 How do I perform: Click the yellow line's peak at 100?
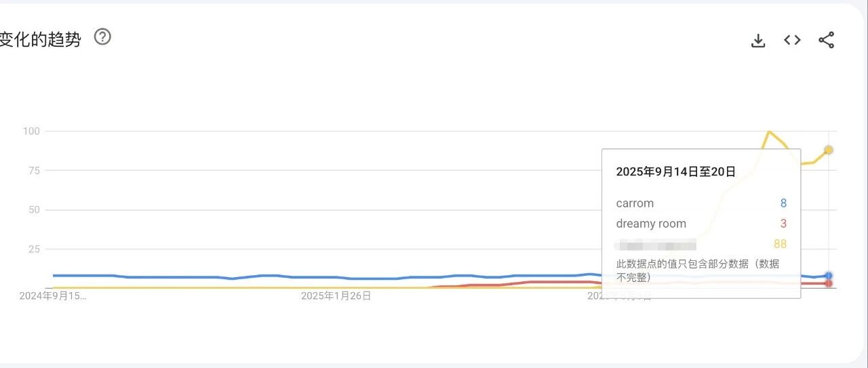768,131
